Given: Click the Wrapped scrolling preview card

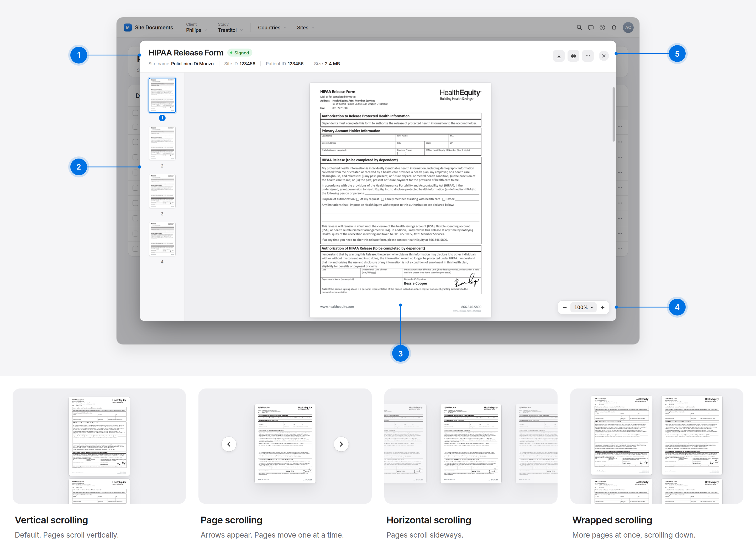Looking at the screenshot, I should coord(657,446).
